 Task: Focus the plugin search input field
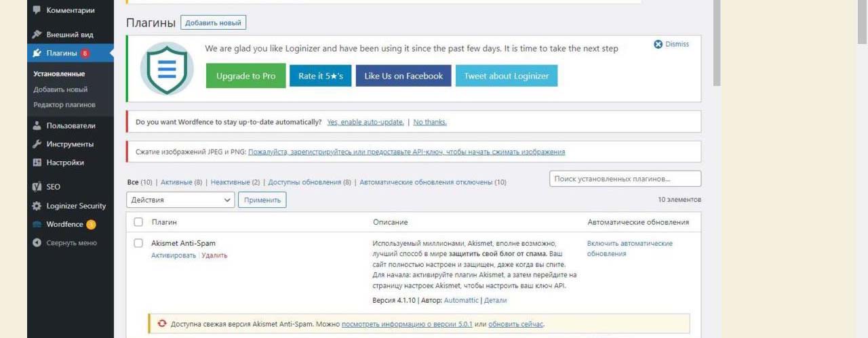point(625,179)
